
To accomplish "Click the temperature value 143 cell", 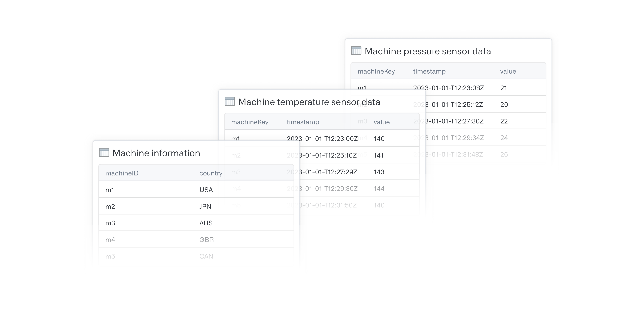I will (379, 172).
